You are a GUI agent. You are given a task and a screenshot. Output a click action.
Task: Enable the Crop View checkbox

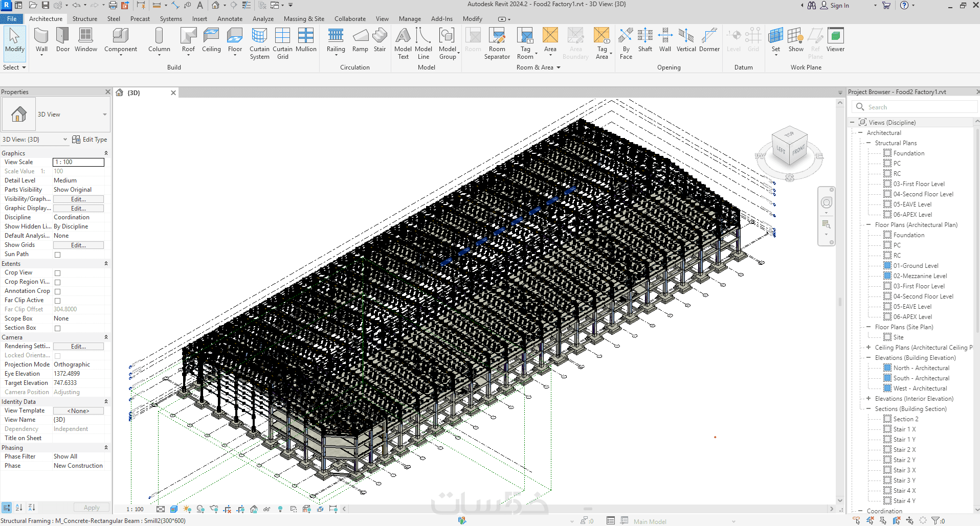tap(58, 273)
